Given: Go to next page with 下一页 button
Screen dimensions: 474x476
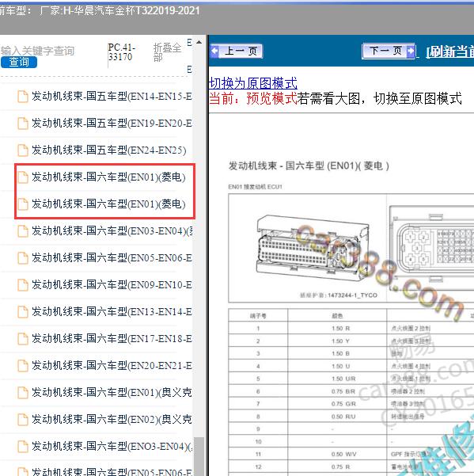Looking at the screenshot, I should click(389, 51).
